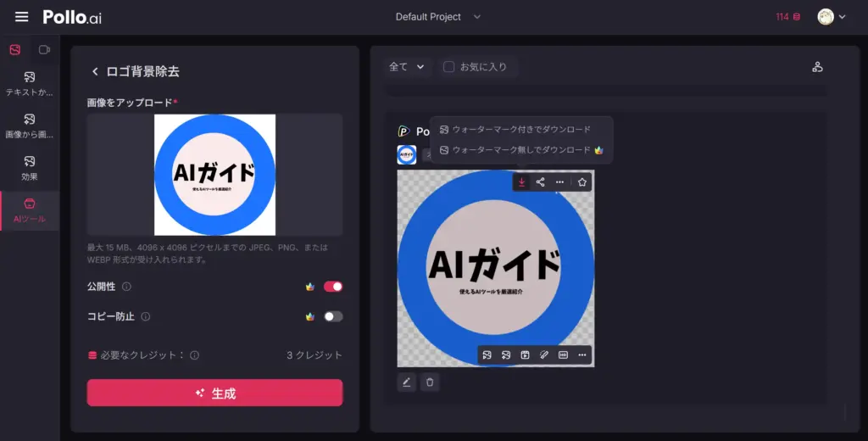Click the share-people icon top right of gallery

[x=817, y=67]
